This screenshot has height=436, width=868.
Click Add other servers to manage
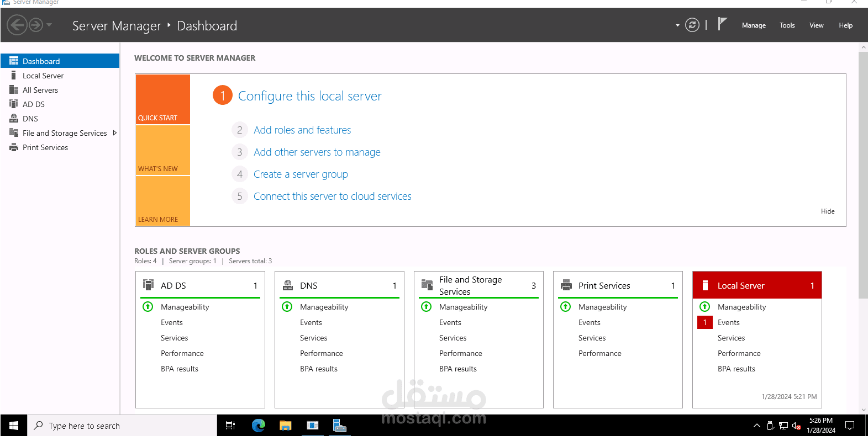click(x=317, y=152)
